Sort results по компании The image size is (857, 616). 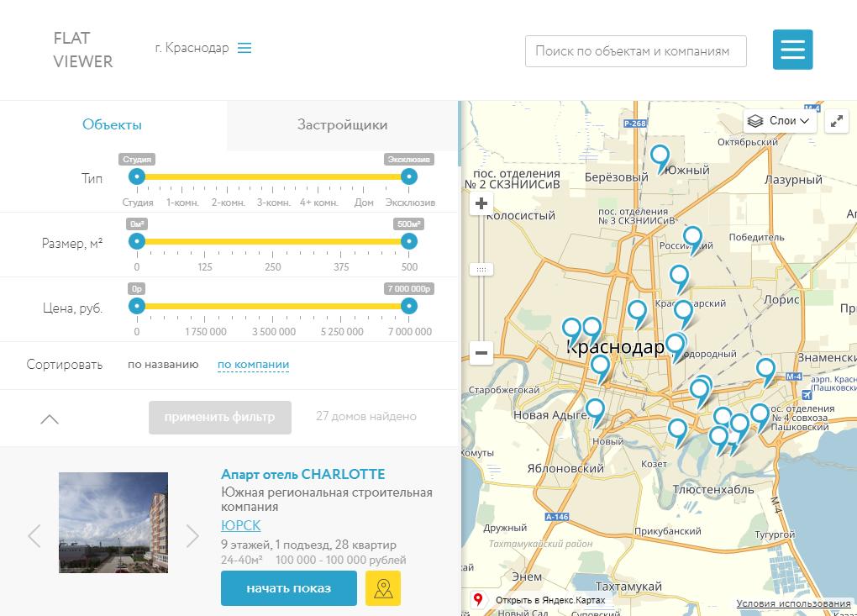[253, 365]
